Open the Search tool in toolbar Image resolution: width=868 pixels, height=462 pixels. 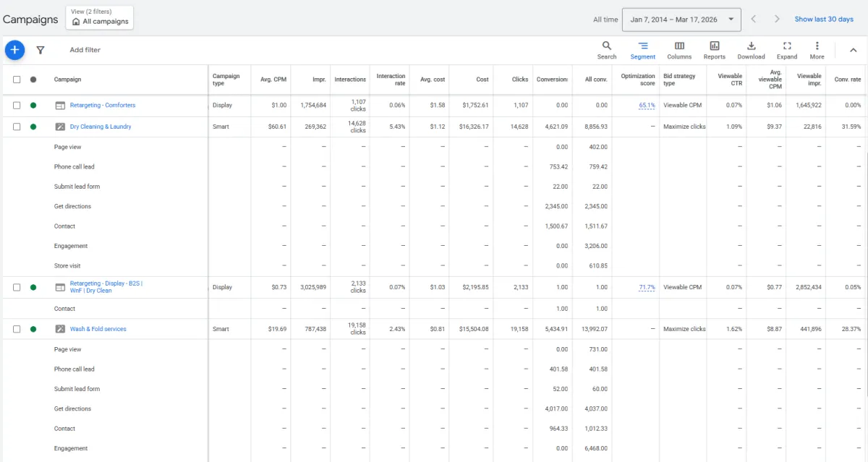click(606, 50)
